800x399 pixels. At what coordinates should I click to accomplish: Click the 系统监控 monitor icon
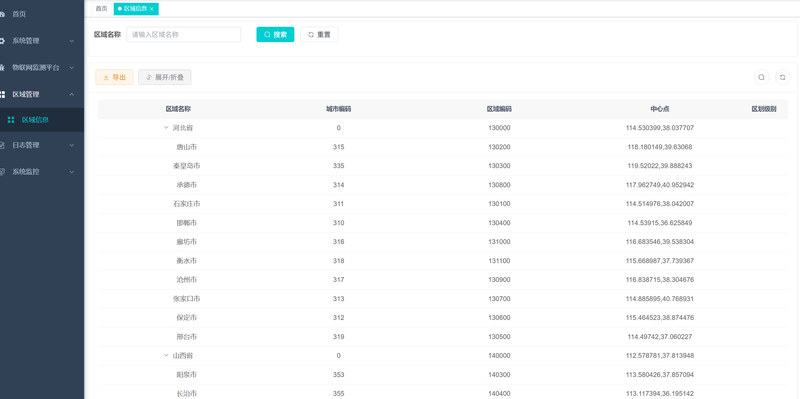pyautogui.click(x=2, y=172)
